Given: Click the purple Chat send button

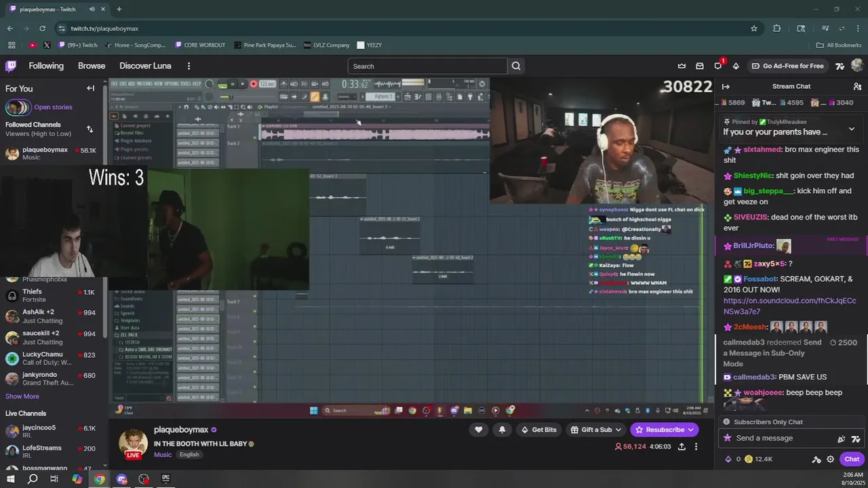Looking at the screenshot, I should [x=852, y=459].
